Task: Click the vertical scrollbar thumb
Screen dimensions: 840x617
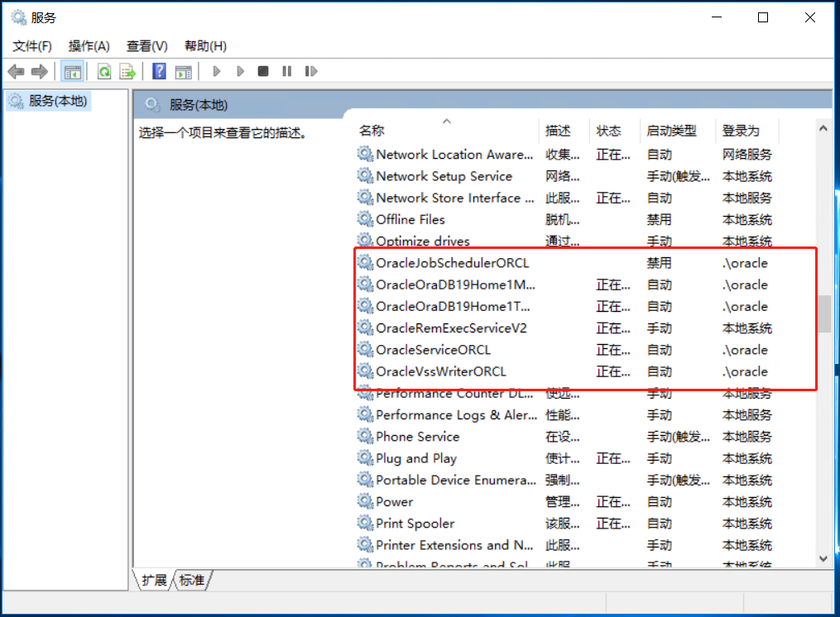Action: pos(824,313)
